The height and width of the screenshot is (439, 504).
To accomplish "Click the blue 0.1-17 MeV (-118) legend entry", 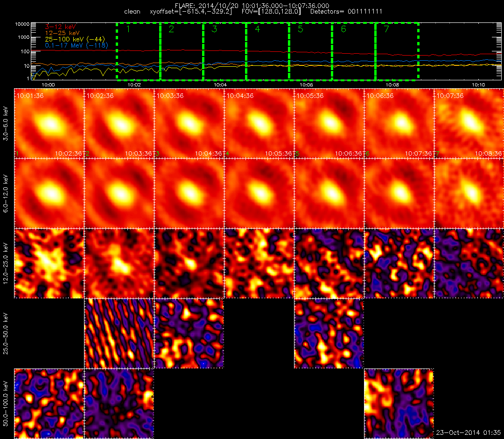I will point(77,45).
